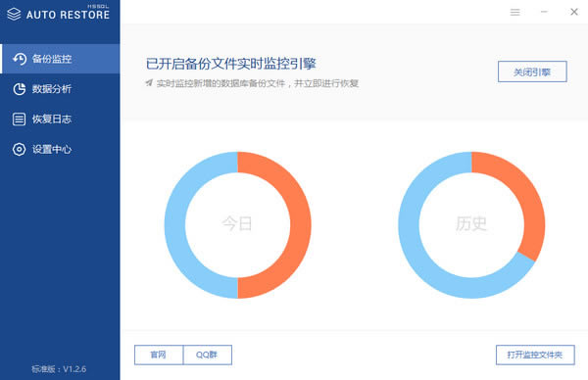The image size is (588, 380).
Task: Click the AUTO RESTORE title text
Action: pyautogui.click(x=68, y=15)
